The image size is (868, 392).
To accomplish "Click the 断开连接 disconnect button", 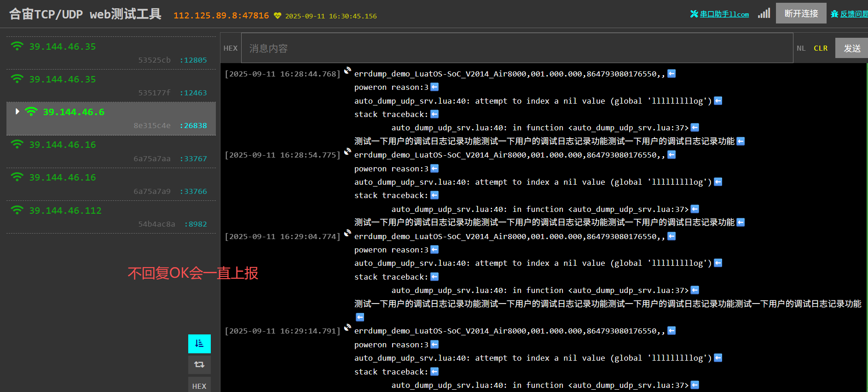I will coord(801,13).
